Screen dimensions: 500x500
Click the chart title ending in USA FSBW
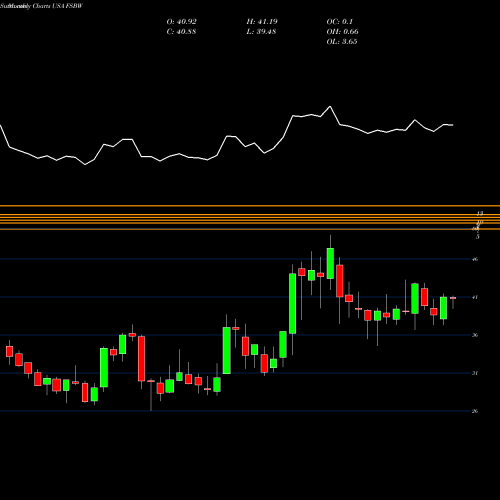point(41,6)
